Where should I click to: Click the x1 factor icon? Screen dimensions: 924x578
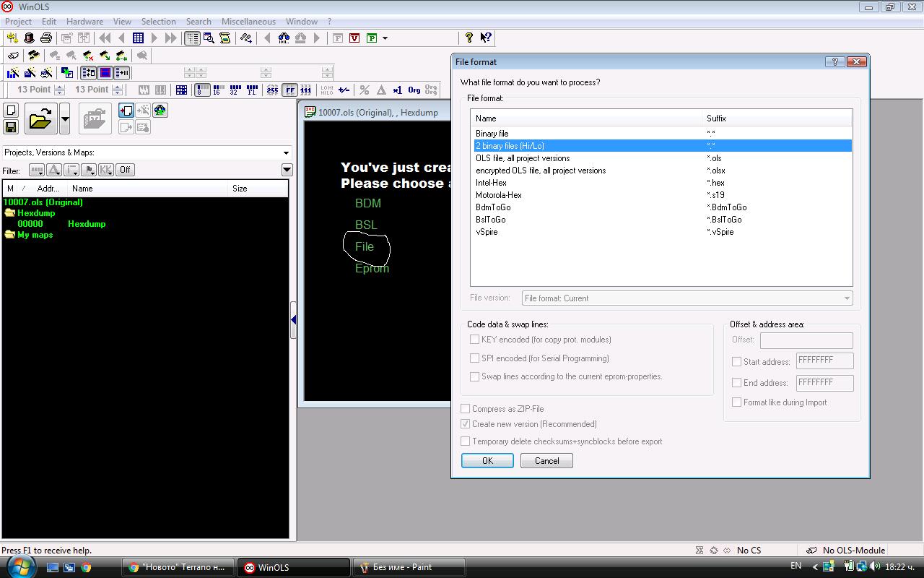[x=397, y=90]
